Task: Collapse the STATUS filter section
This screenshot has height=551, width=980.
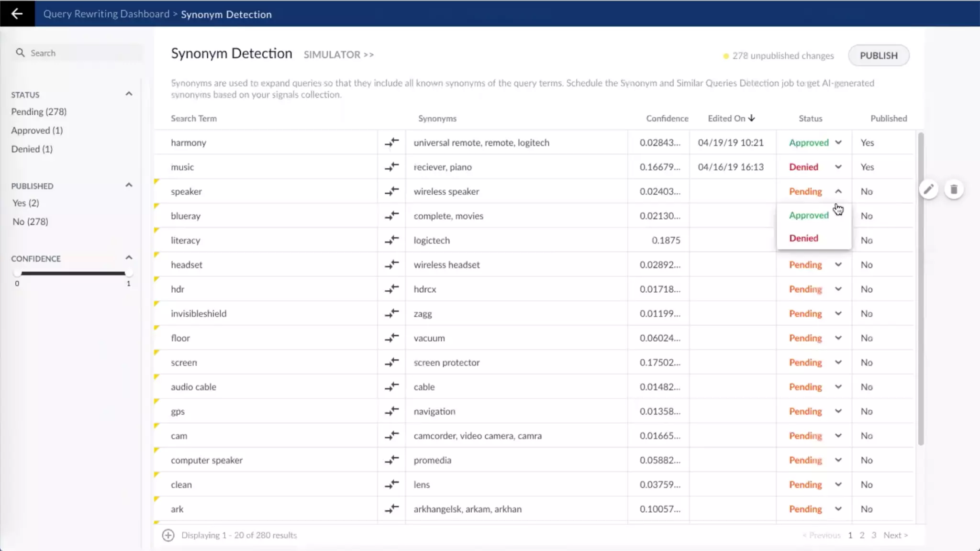Action: tap(129, 94)
